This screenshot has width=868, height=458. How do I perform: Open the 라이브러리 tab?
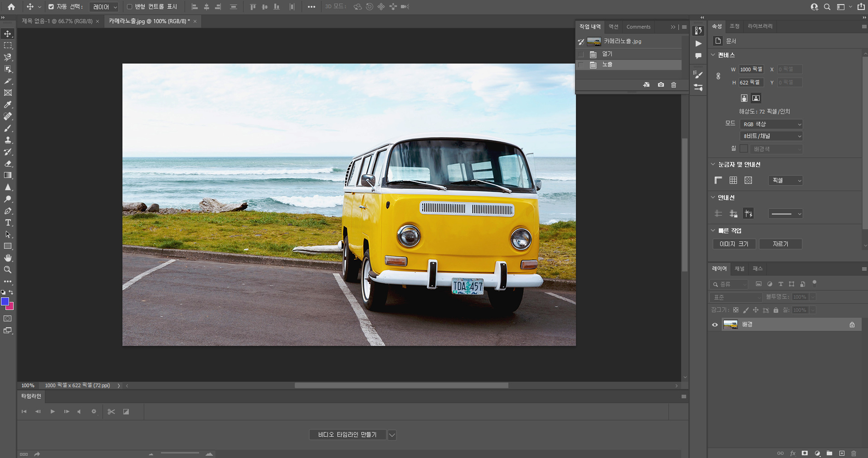pyautogui.click(x=760, y=26)
